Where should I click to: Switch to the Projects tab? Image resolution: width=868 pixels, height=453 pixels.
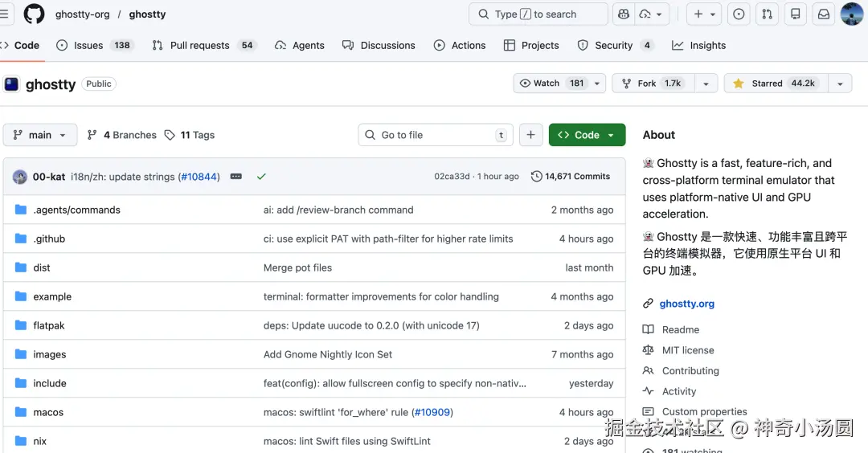[531, 45]
